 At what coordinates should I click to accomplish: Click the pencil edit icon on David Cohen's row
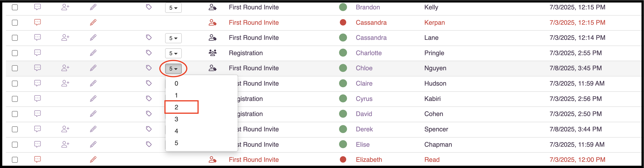point(93,114)
